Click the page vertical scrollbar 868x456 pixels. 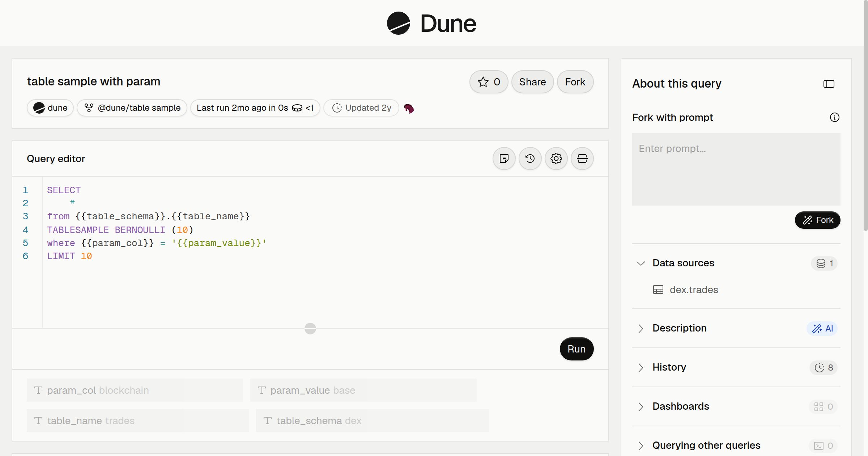[865, 116]
